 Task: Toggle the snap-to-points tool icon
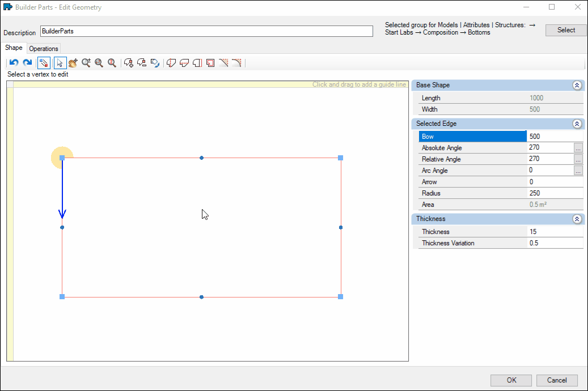click(x=44, y=62)
